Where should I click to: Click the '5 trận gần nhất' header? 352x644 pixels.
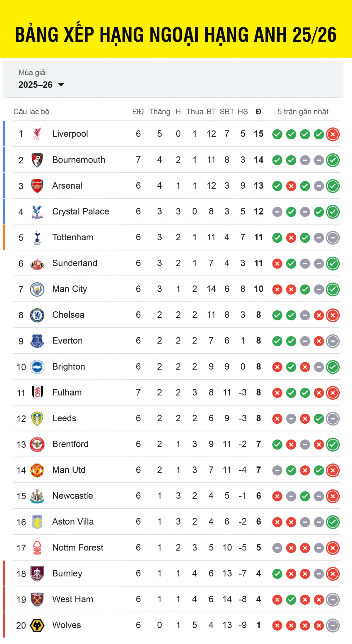(x=303, y=112)
